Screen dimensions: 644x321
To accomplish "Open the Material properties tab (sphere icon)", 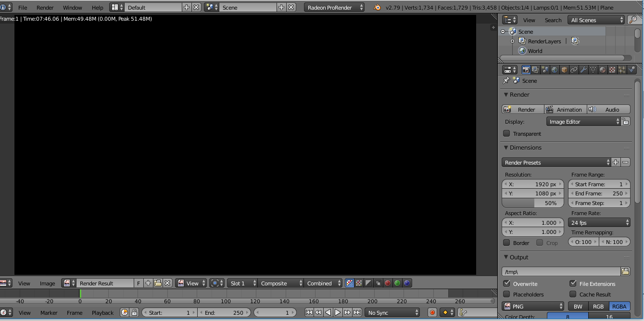I will [603, 70].
